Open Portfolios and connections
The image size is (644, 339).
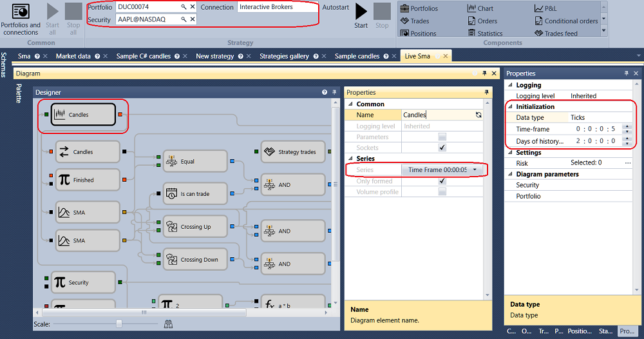click(x=21, y=19)
